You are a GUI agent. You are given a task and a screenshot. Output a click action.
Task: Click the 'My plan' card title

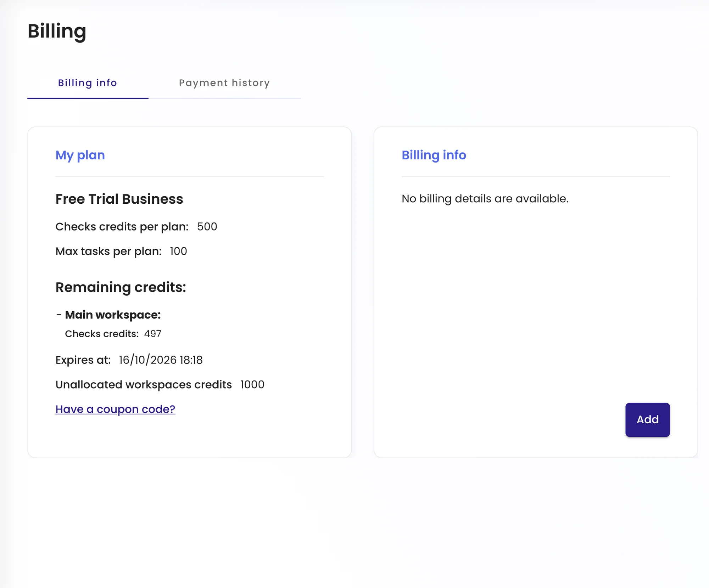(80, 155)
